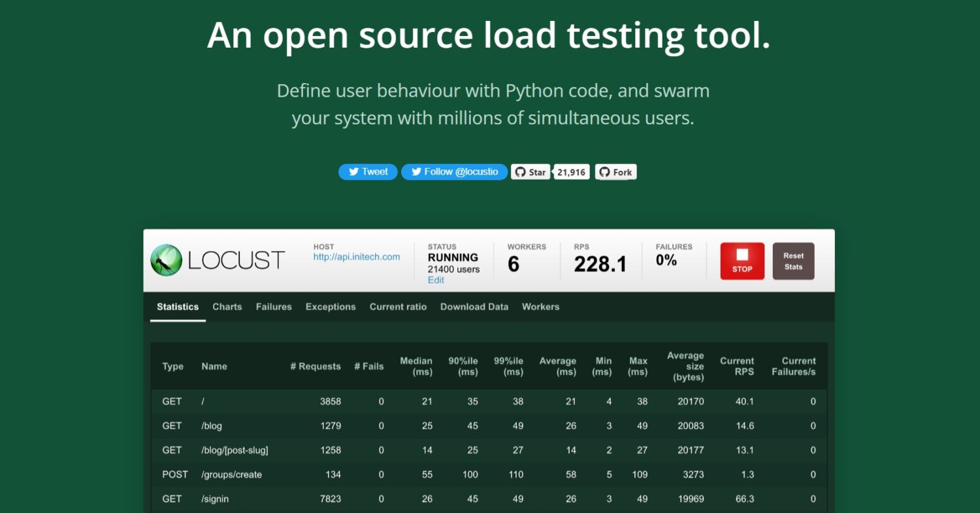Image resolution: width=980 pixels, height=513 pixels.
Task: Sort by the Name column header
Action: point(214,366)
